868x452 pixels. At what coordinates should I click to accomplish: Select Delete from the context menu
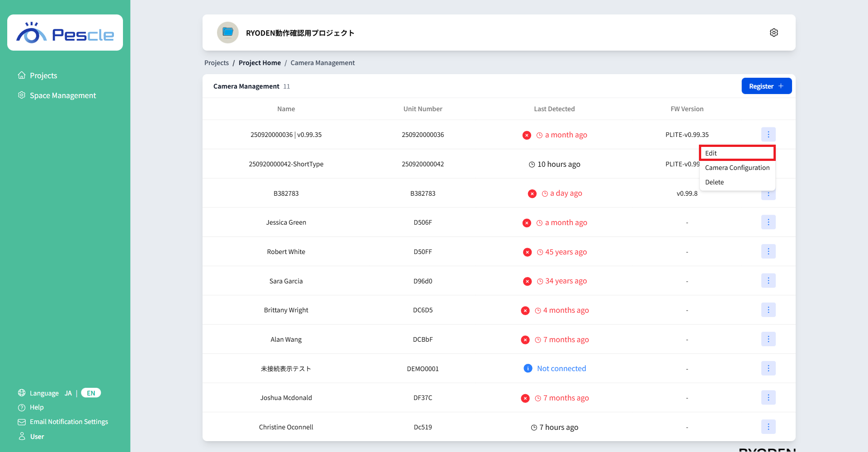coord(715,182)
